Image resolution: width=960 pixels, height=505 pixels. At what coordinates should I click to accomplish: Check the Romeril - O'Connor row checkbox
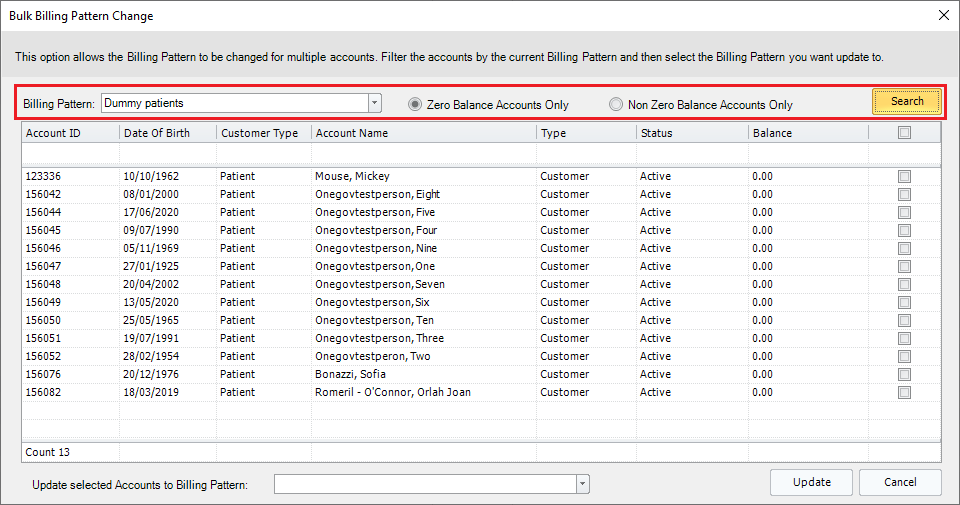tap(904, 393)
